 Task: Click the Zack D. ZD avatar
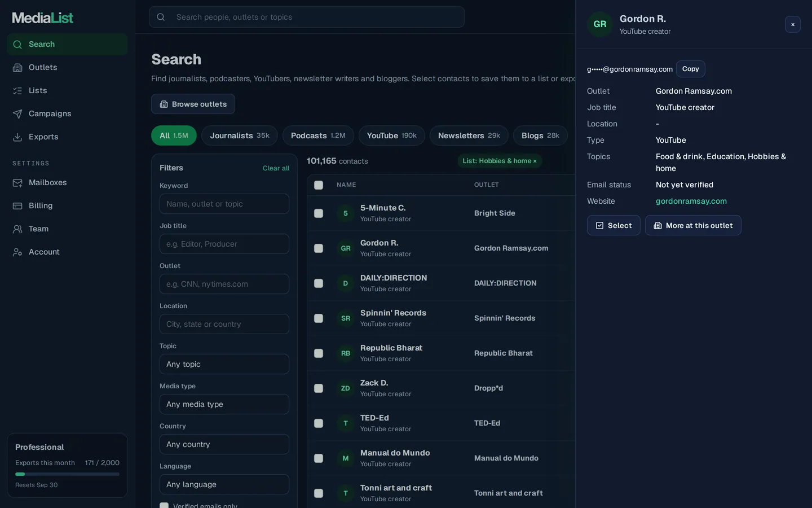346,388
